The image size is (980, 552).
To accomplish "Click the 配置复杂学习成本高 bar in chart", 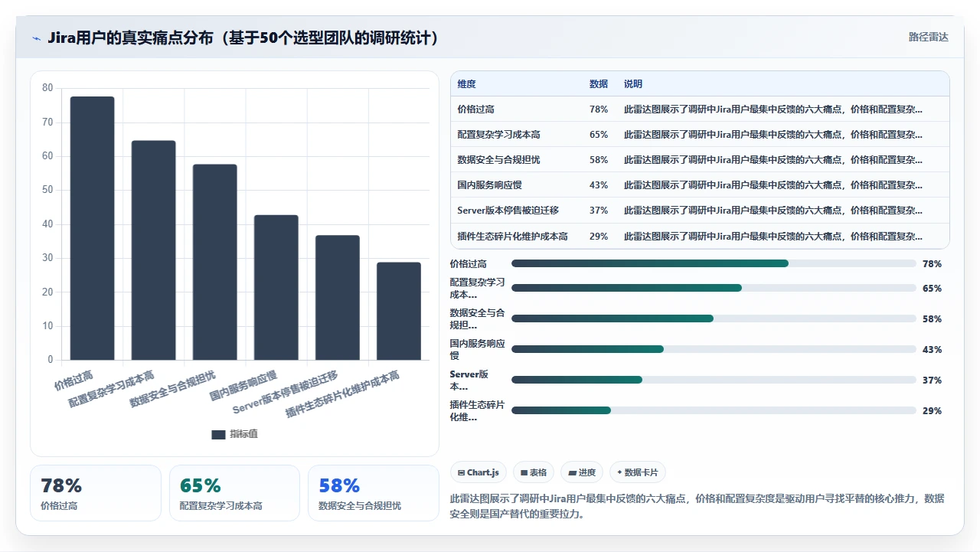I will tap(153, 250).
